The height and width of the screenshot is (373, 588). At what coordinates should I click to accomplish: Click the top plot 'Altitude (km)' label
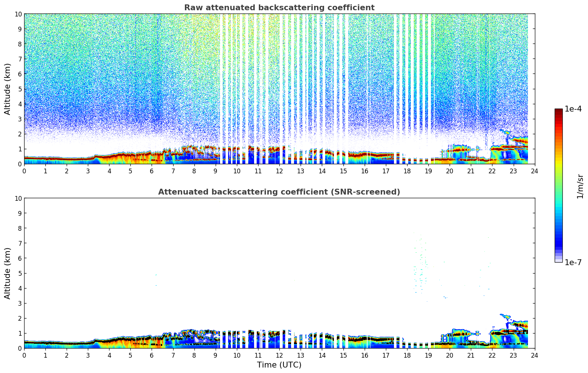coord(8,89)
